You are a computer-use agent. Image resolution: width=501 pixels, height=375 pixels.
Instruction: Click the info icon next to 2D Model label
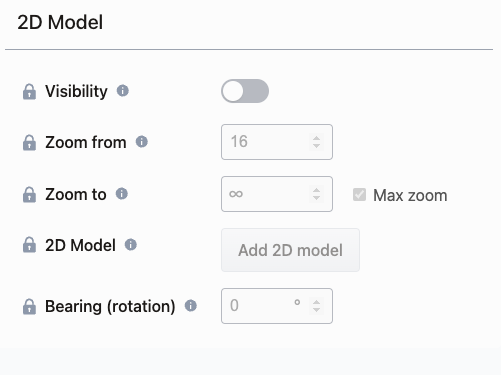tap(131, 245)
